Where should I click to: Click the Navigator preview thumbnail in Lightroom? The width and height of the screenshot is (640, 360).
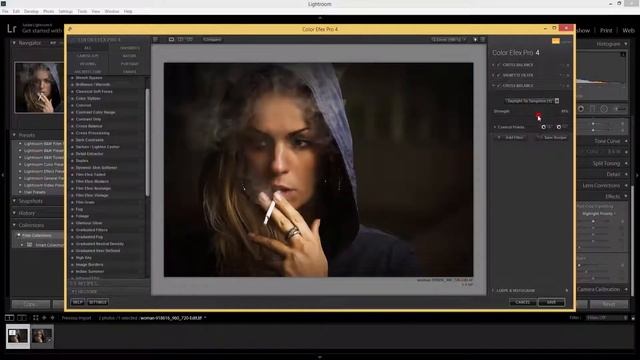click(39, 87)
